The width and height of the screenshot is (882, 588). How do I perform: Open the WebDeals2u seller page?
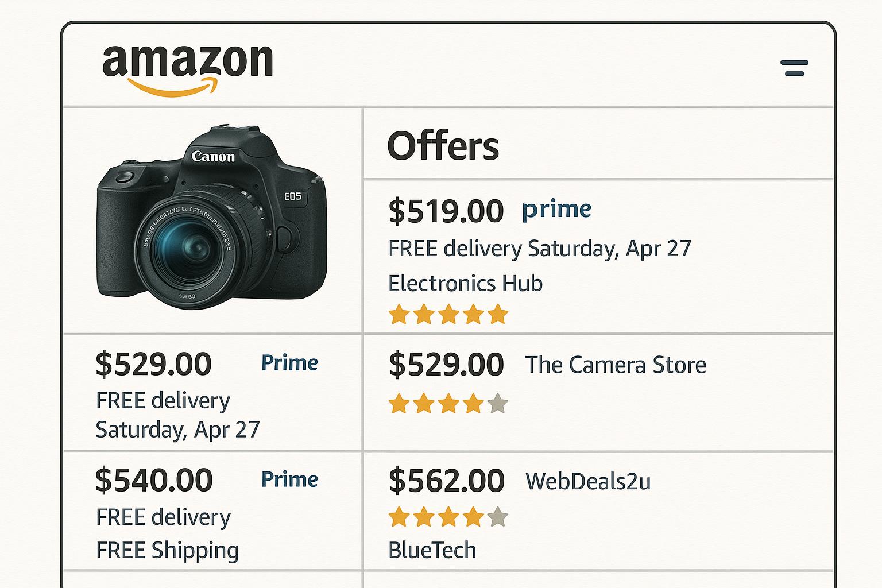[589, 482]
